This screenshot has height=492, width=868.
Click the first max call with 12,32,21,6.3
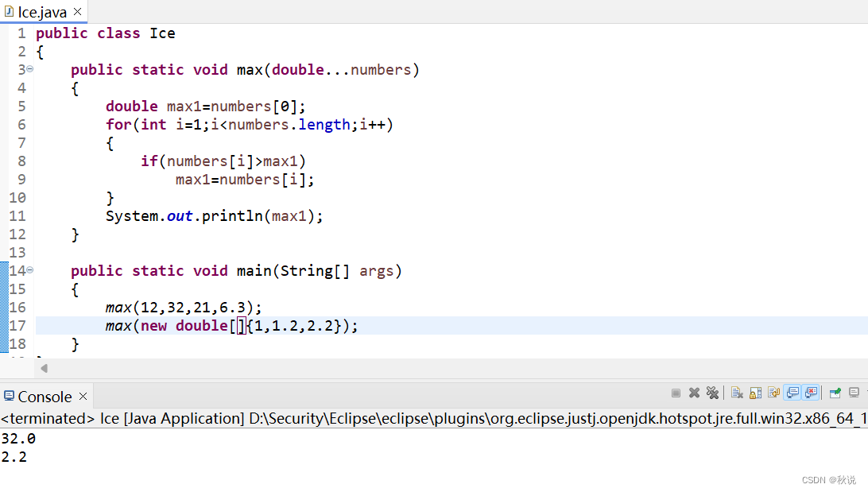pyautogui.click(x=184, y=308)
